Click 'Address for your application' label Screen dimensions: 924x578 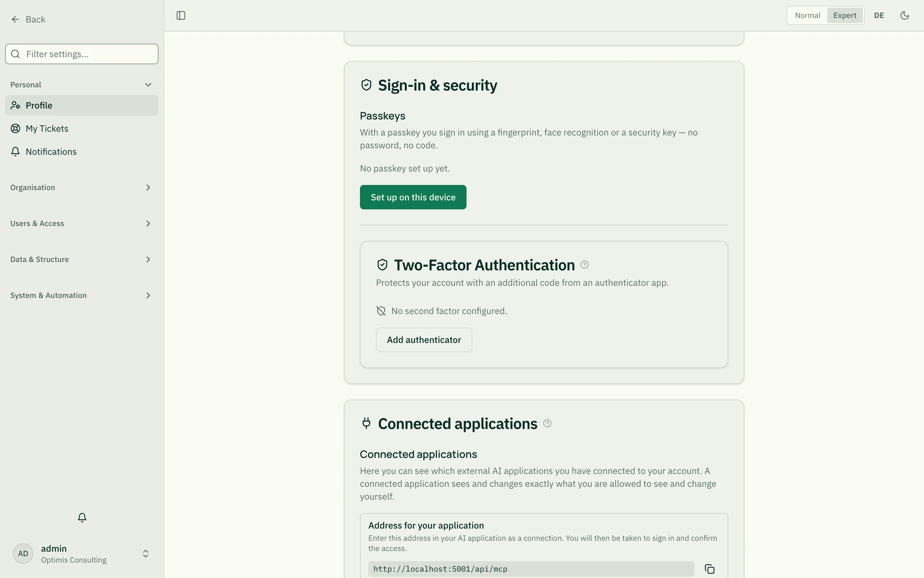click(426, 525)
